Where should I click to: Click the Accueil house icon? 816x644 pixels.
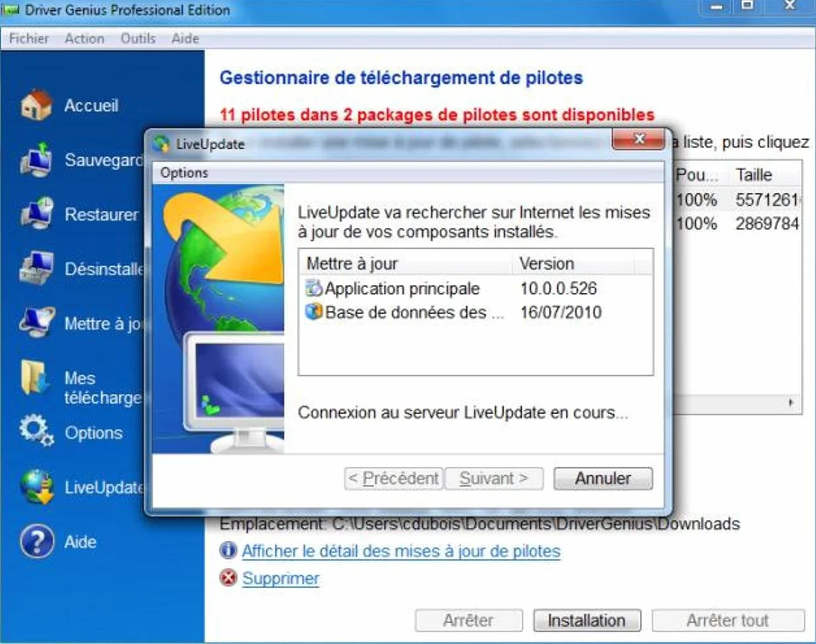(36, 105)
